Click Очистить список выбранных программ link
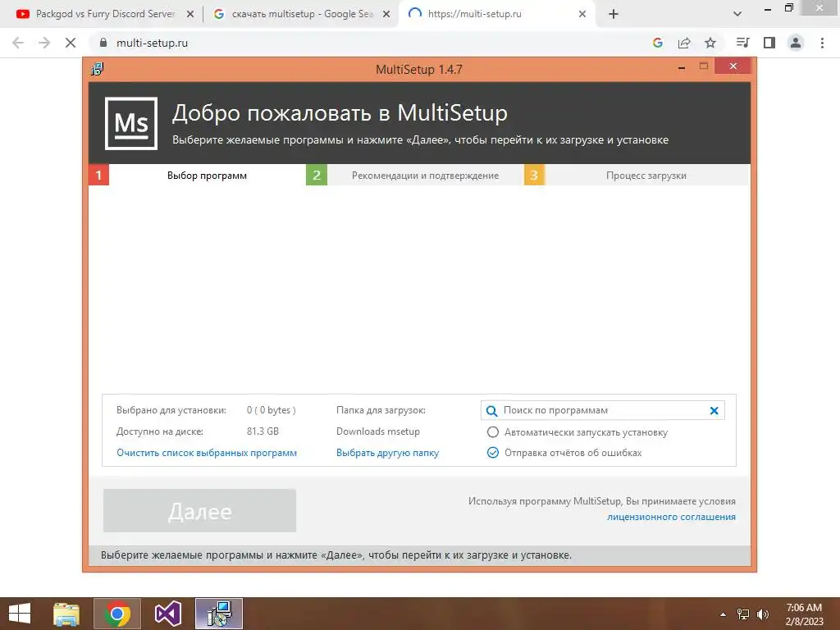840x630 pixels. 207,453
